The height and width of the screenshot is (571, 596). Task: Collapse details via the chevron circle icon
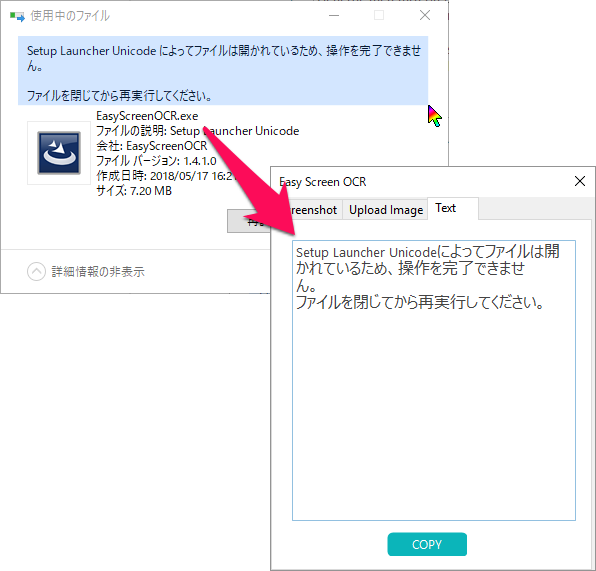pos(36,271)
